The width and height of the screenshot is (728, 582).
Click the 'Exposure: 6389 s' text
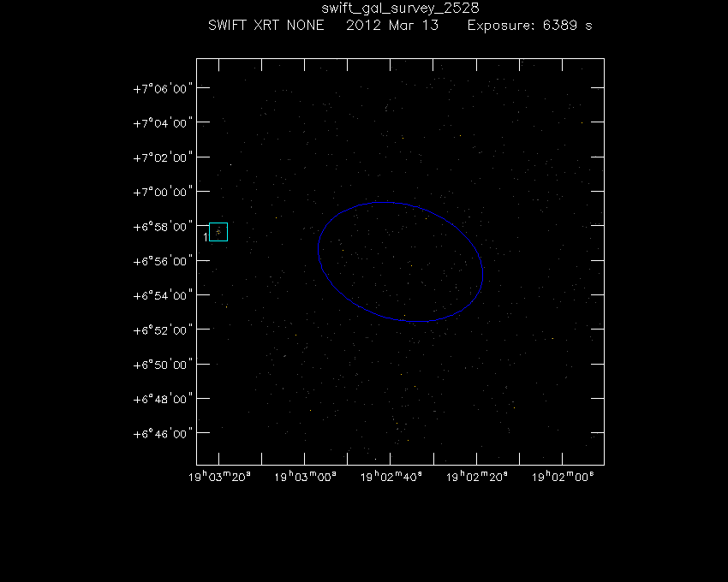click(x=530, y=25)
